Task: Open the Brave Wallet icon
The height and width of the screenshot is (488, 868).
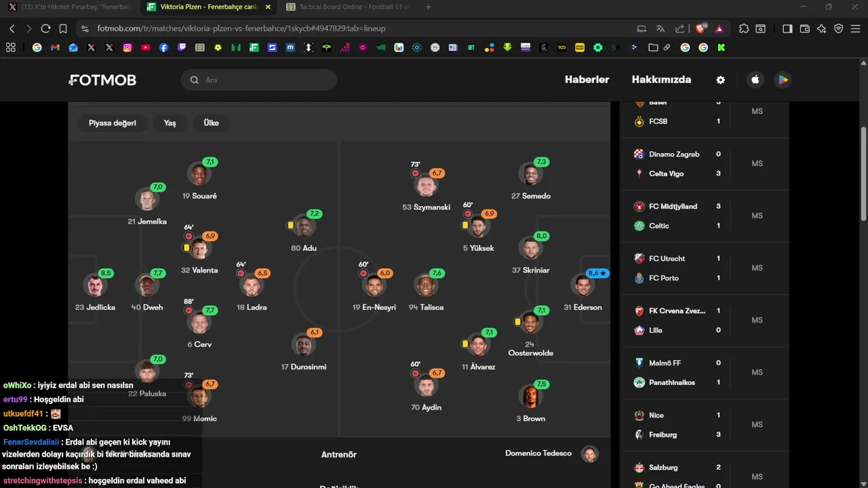Action: [x=805, y=28]
